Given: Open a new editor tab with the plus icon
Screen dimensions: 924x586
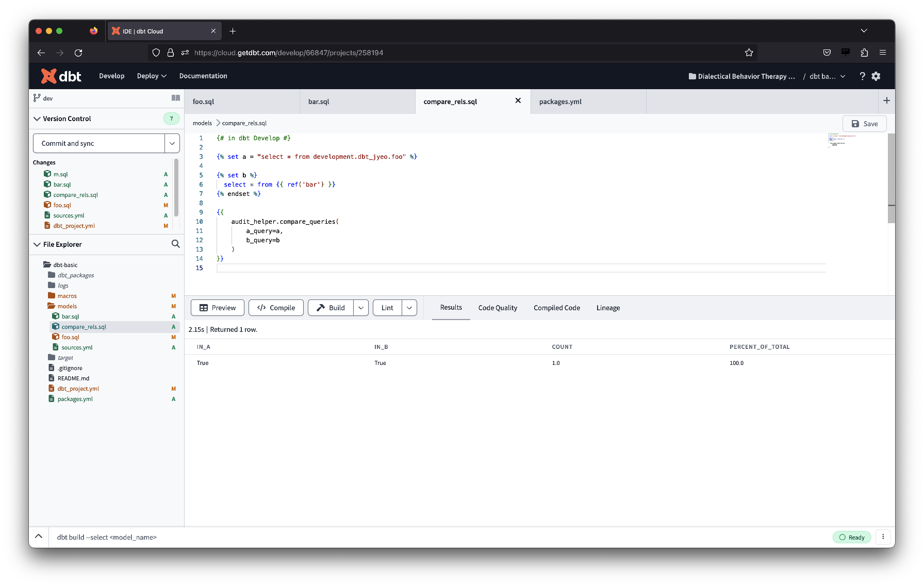Looking at the screenshot, I should pos(887,101).
